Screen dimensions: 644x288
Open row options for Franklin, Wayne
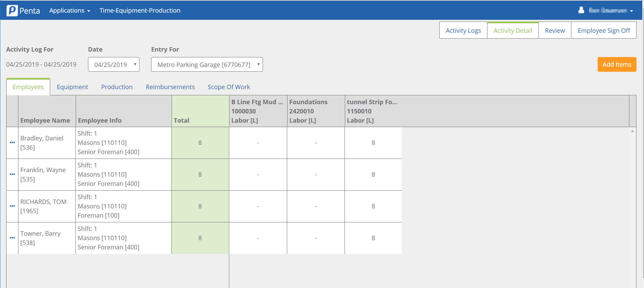click(x=12, y=174)
